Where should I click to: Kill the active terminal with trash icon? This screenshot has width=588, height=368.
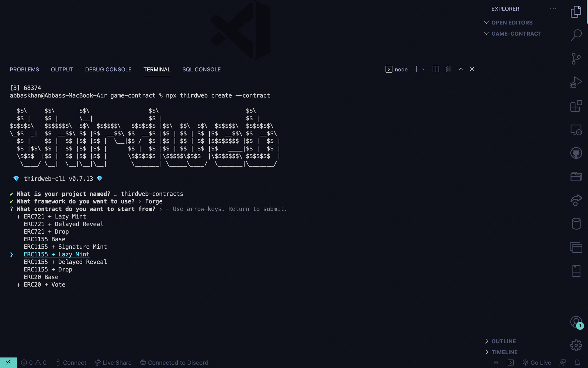tap(448, 69)
